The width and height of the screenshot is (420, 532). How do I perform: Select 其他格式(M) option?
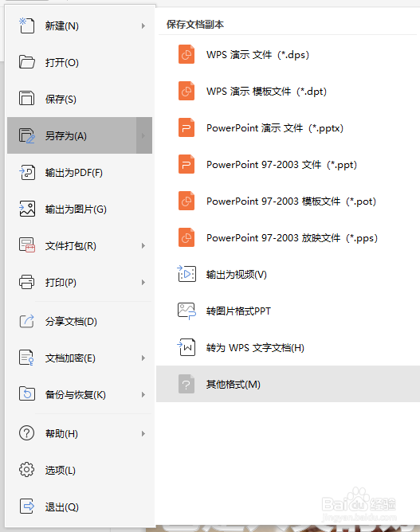coord(288,384)
